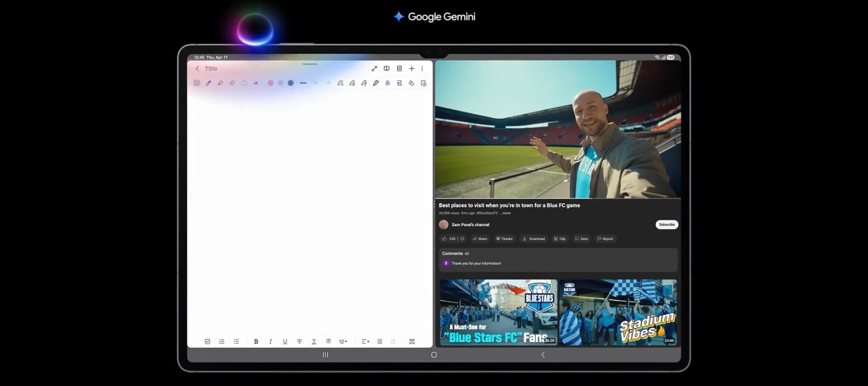Go back using the note's back arrow

197,69
